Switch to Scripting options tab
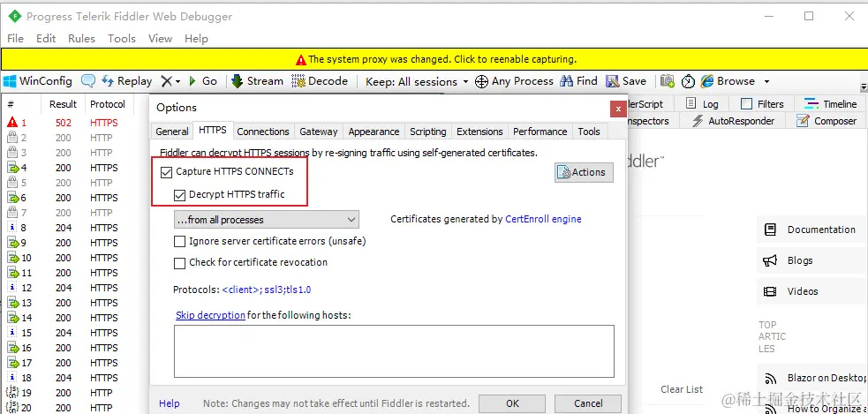This screenshot has height=414, width=868. coord(428,132)
